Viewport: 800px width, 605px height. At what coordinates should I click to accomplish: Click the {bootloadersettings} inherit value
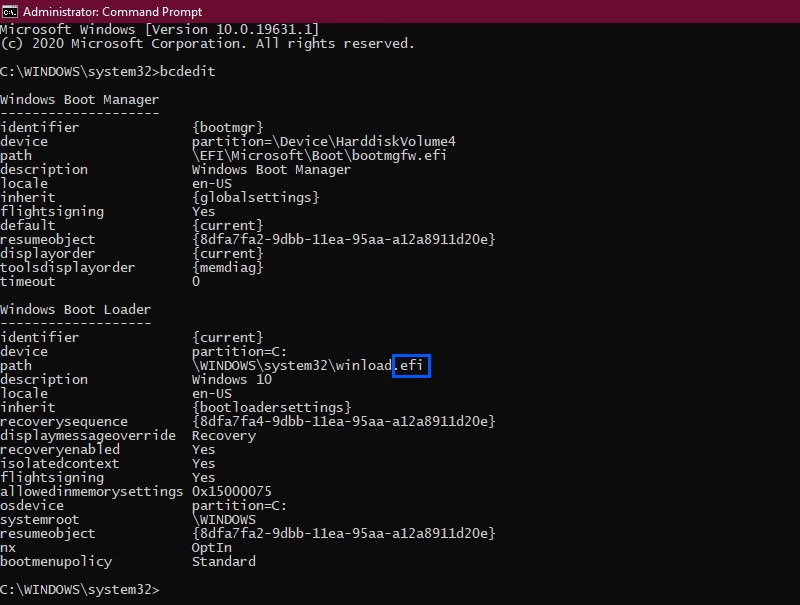coord(271,408)
